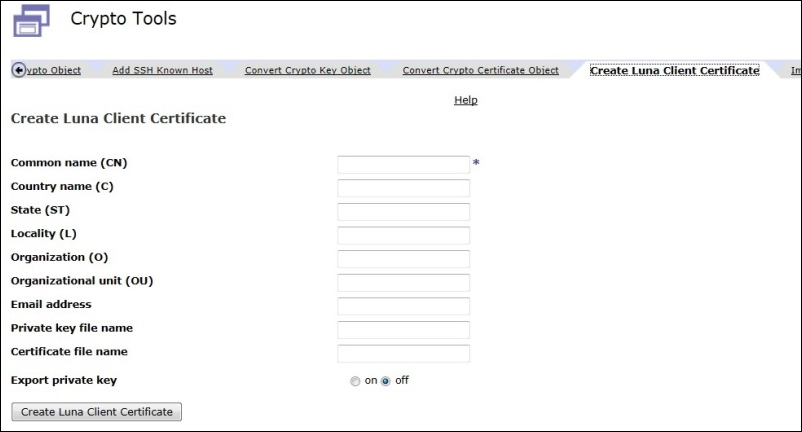802x432 pixels.
Task: Switch to Convert Crypto Certificate Object tab
Action: (480, 70)
